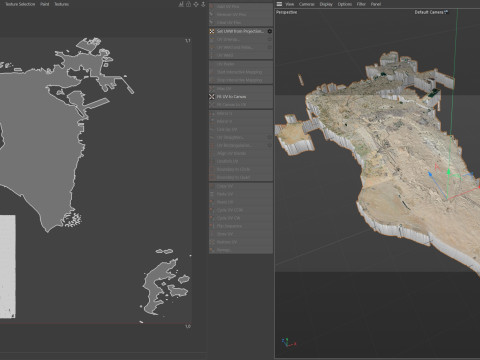Click the UV Peeler icon
The height and width of the screenshot is (360, 480).
212,64
